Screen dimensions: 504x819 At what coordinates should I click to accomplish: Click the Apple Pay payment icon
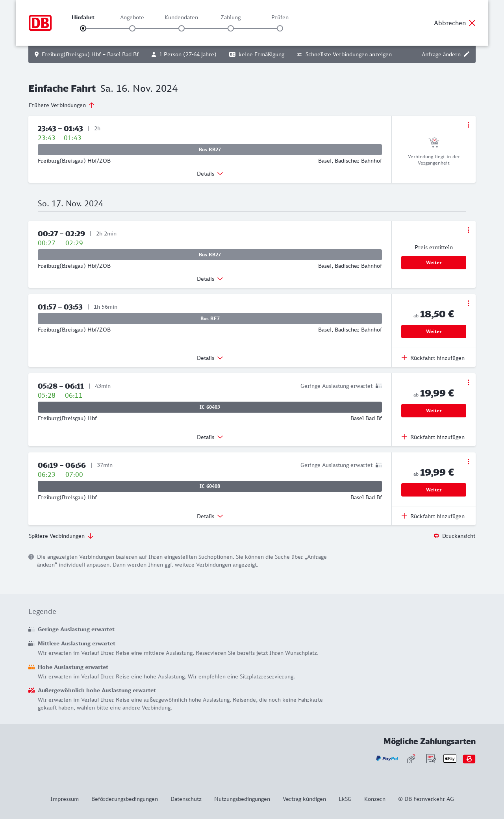[450, 758]
